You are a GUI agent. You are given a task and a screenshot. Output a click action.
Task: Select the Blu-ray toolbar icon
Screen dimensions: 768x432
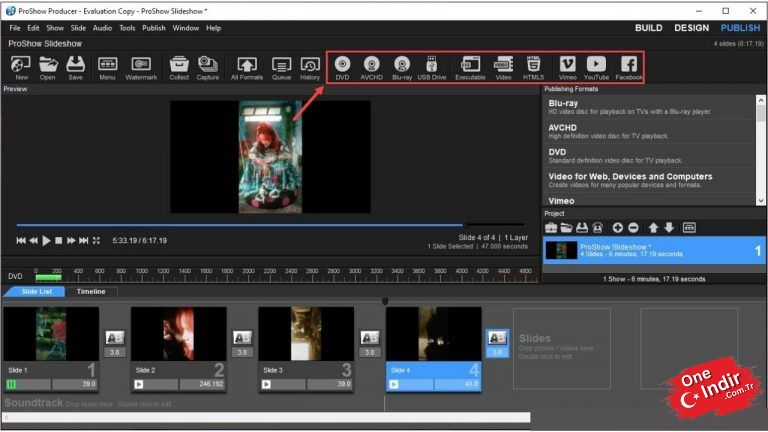point(402,68)
